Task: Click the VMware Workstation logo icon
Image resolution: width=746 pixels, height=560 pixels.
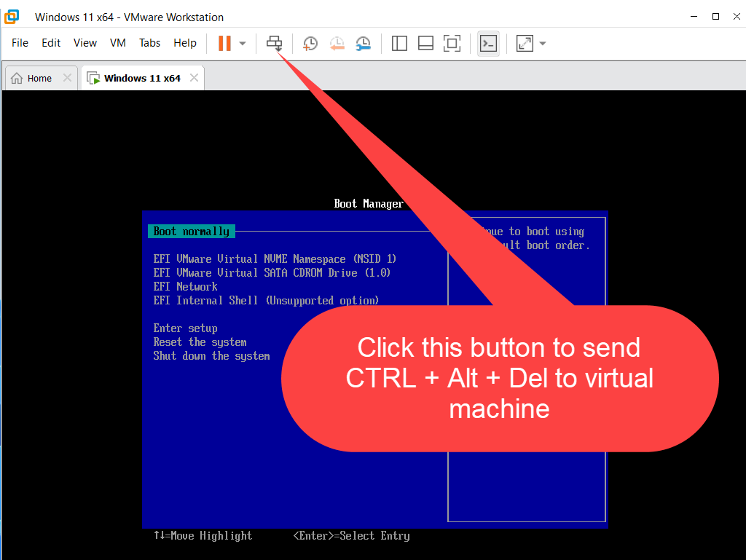Action: (12, 16)
